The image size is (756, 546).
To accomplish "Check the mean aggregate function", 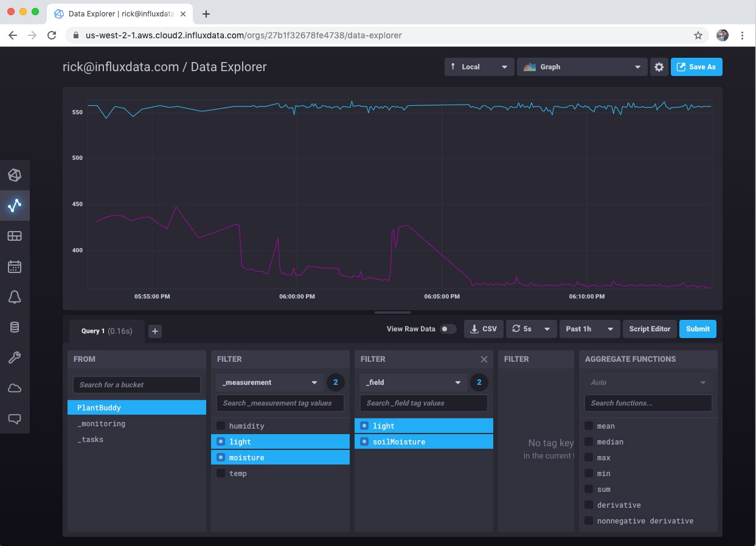I will (589, 426).
